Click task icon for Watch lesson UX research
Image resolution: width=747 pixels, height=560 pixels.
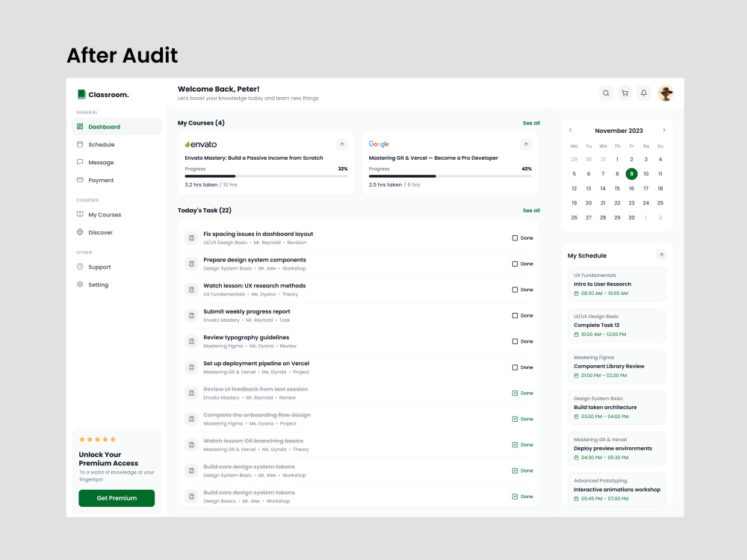191,290
